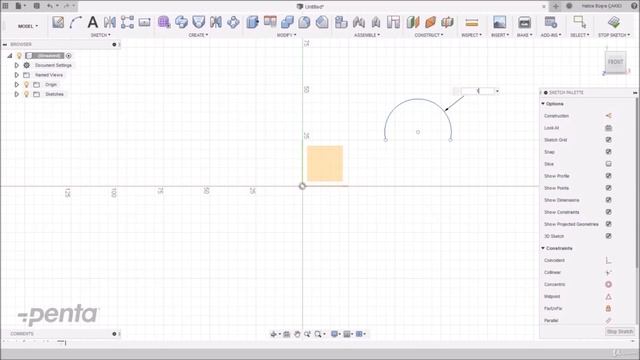Toggle the Sketch Grid checkbox
The image size is (640, 360).
(x=608, y=140)
